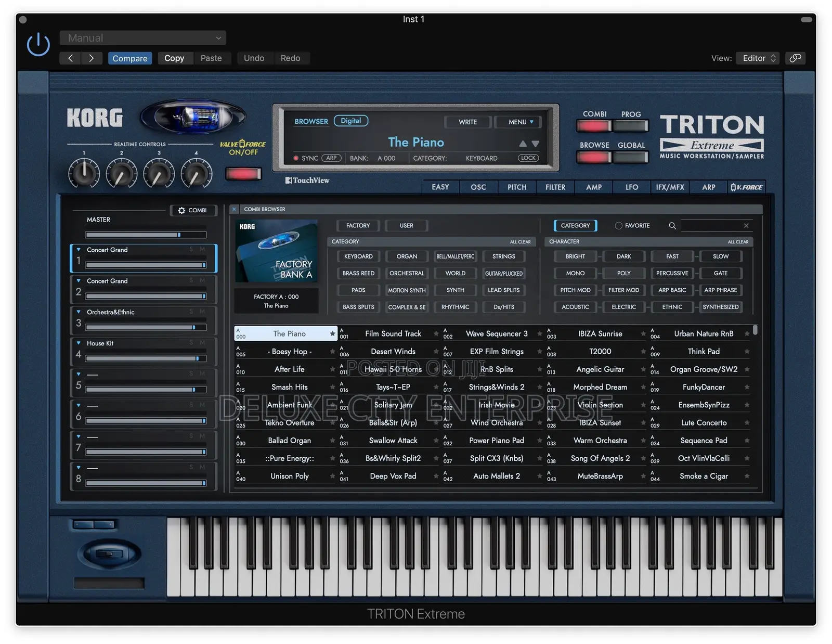Adjust timbre 4 House Kit level slider

[x=146, y=358]
